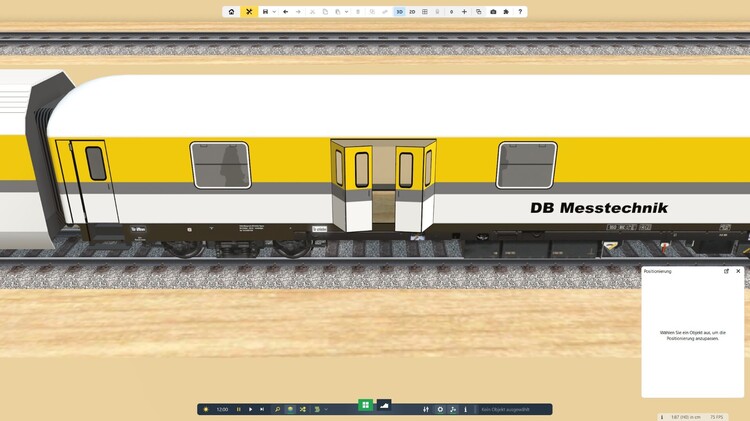The image size is (750, 421).
Task: Add new object with plus icon
Action: tap(464, 11)
